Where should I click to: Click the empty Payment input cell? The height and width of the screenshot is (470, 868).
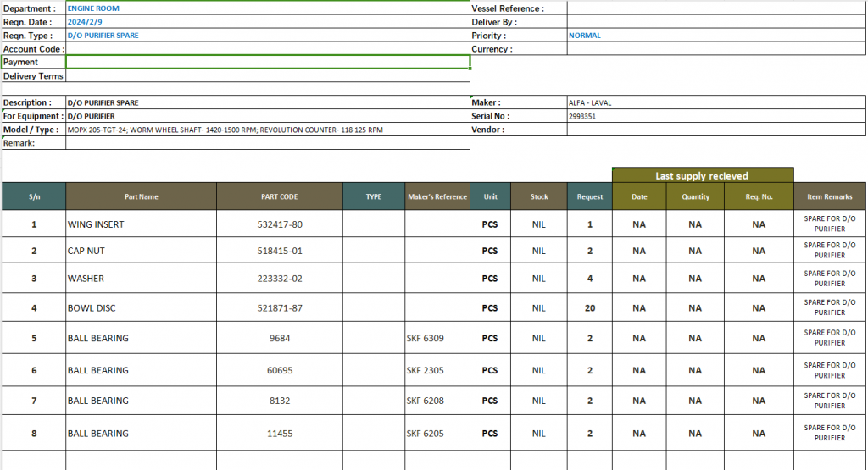[267, 62]
